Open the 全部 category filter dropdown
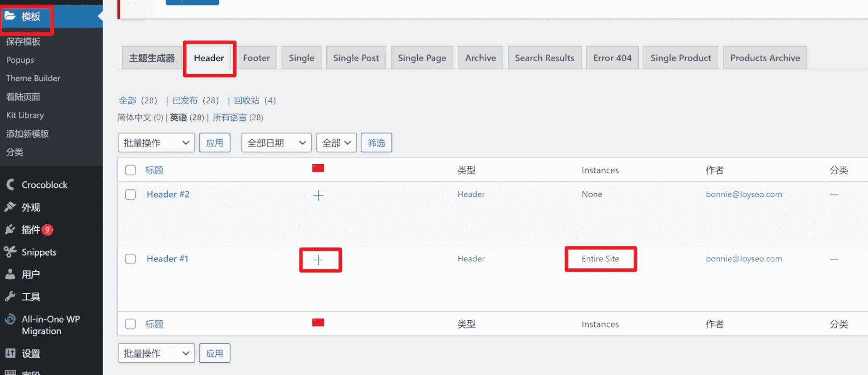The image size is (868, 375). pos(336,143)
